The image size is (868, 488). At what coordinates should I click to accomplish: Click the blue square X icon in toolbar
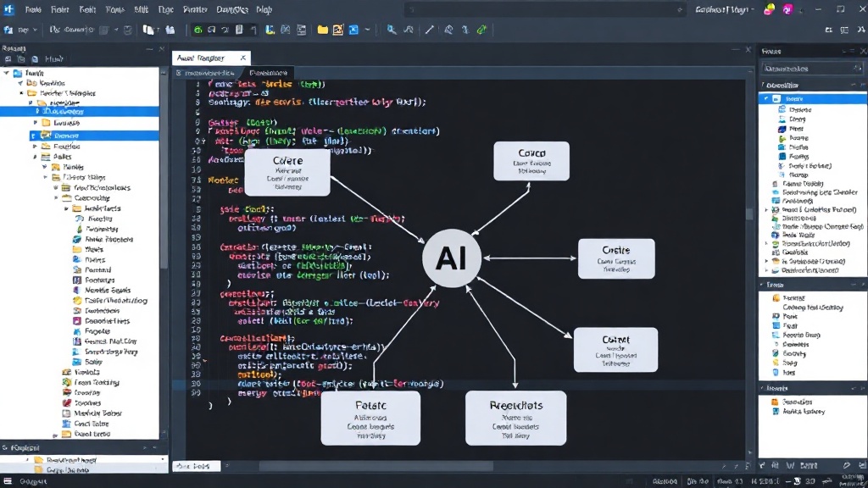[353, 30]
